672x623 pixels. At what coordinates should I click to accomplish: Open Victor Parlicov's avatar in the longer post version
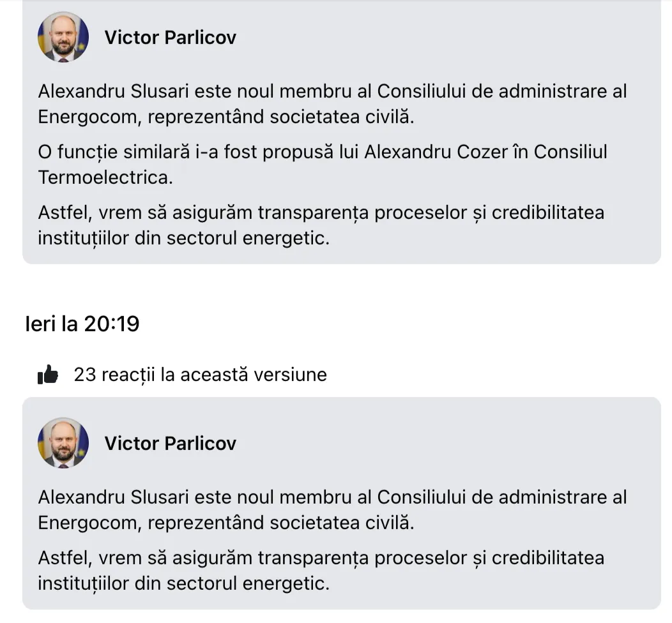pos(63,37)
